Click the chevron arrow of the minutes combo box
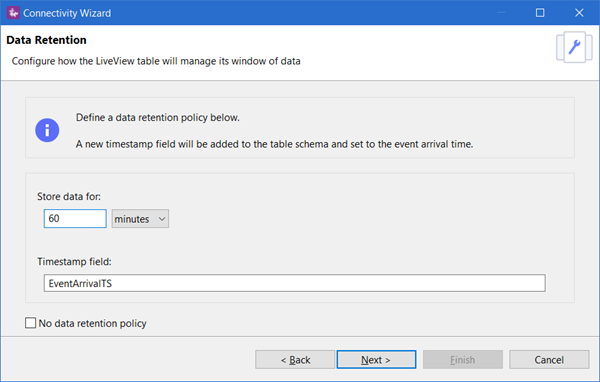The width and height of the screenshot is (600, 382). [x=162, y=219]
